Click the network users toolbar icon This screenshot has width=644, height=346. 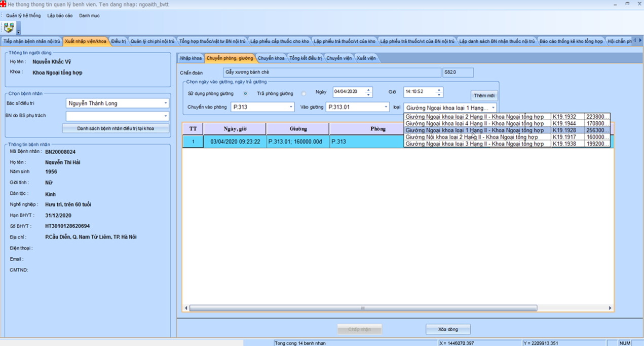(9, 28)
